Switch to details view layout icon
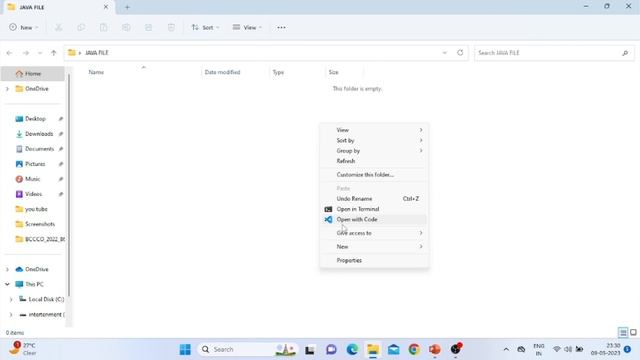 (x=623, y=332)
